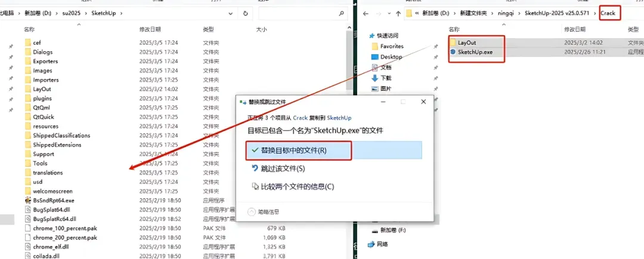
Task: Click su2025 in the left breadcrumb
Action: [72, 14]
